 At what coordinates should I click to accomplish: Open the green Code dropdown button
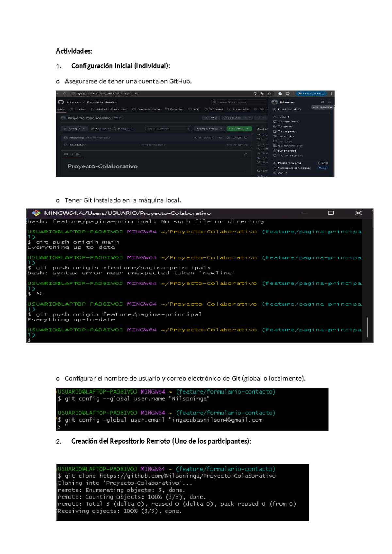(x=239, y=129)
